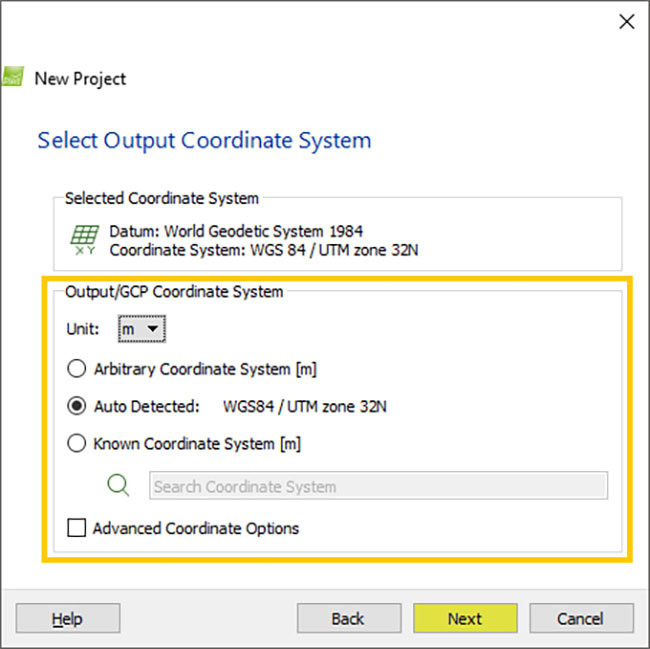Cancel the new project wizard
This screenshot has height=649, width=650.
coord(581,618)
